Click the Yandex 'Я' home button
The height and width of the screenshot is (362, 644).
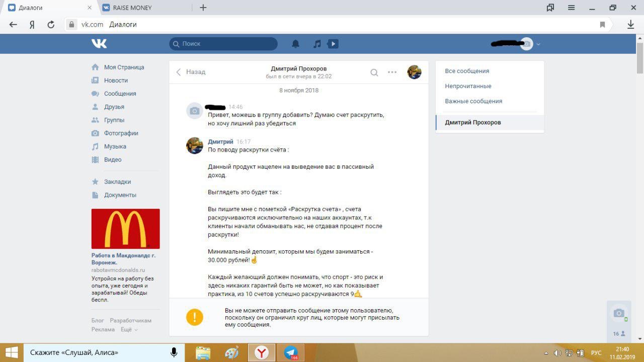(x=32, y=24)
